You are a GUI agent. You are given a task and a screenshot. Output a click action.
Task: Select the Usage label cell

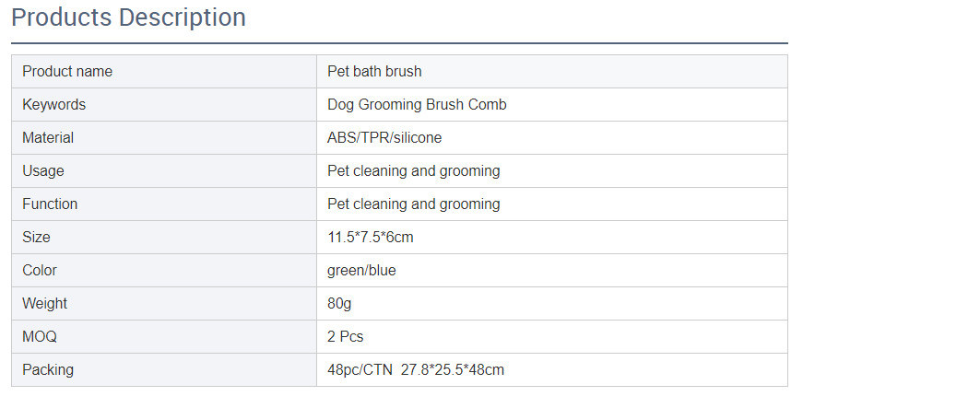coord(43,171)
